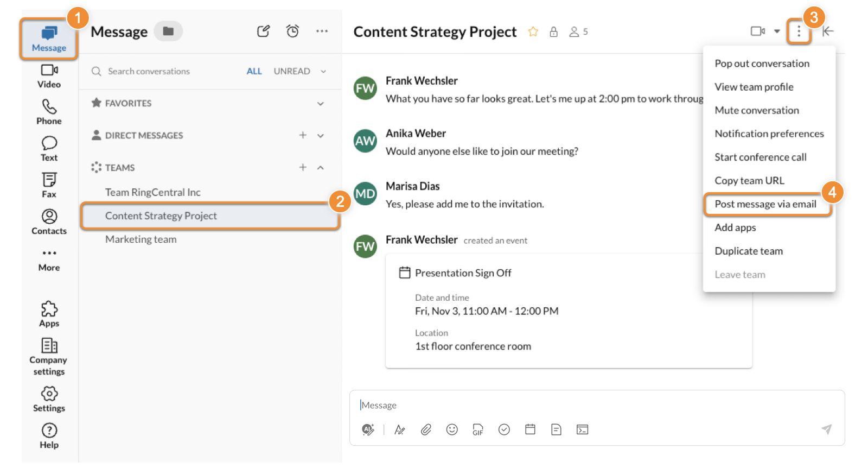Click the attach file paperclip icon
Viewport: 868px width, 468px height.
click(x=426, y=430)
